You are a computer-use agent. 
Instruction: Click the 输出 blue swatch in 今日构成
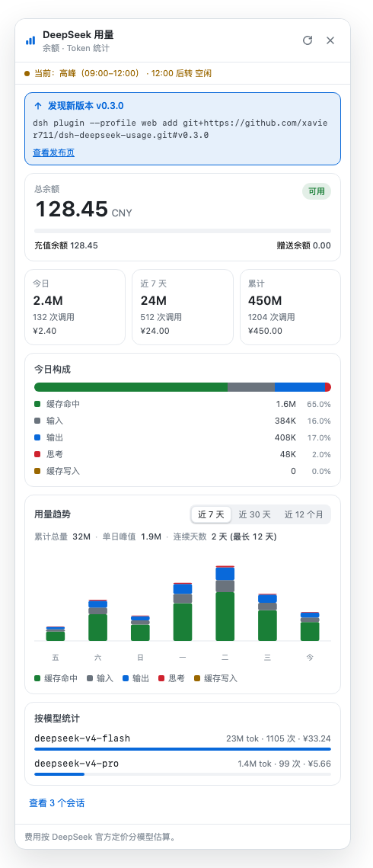37,437
